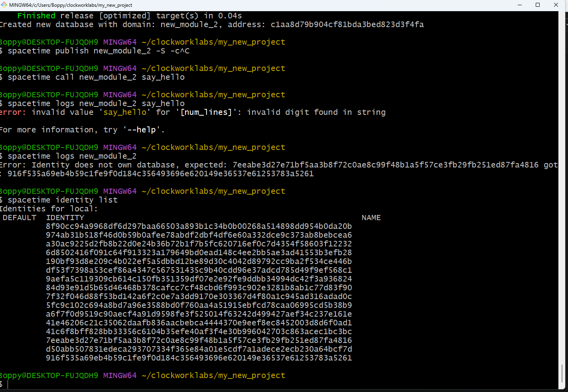Select the green 'Finished' build status text

pyautogui.click(x=36, y=16)
